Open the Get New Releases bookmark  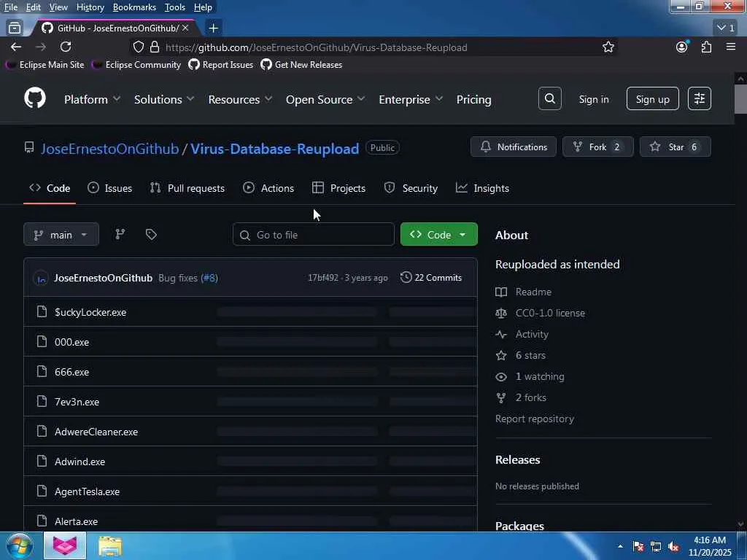pos(301,65)
